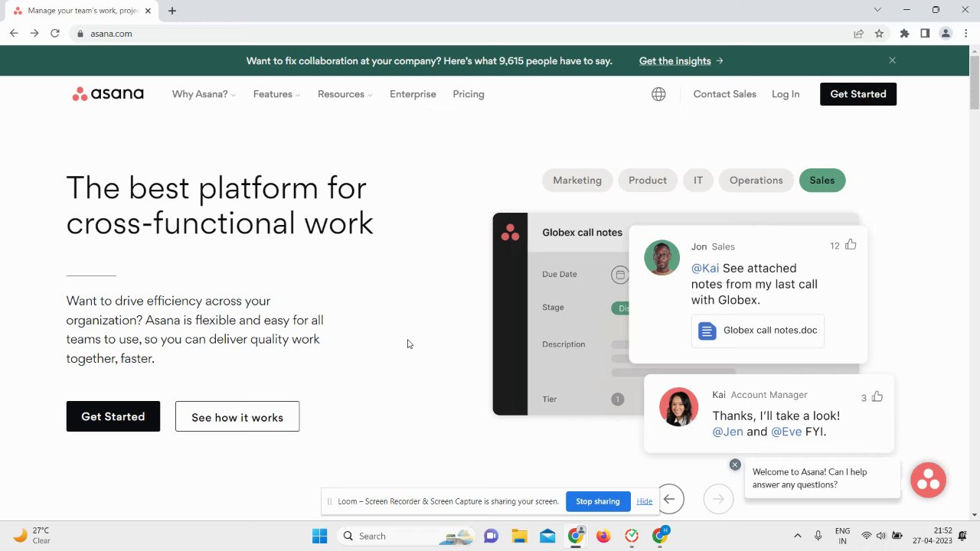This screenshot has height=551, width=980.
Task: Open the Mail app from the taskbar
Action: [x=547, y=536]
